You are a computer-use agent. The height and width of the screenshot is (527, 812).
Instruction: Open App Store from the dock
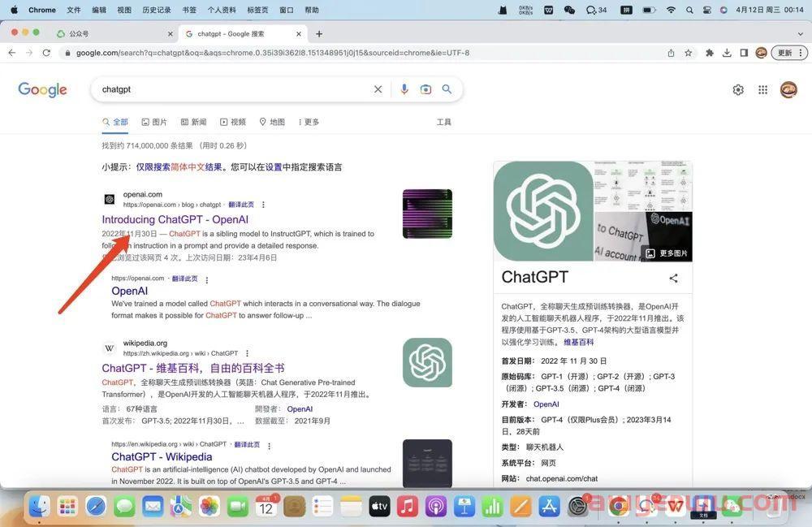coord(549,506)
